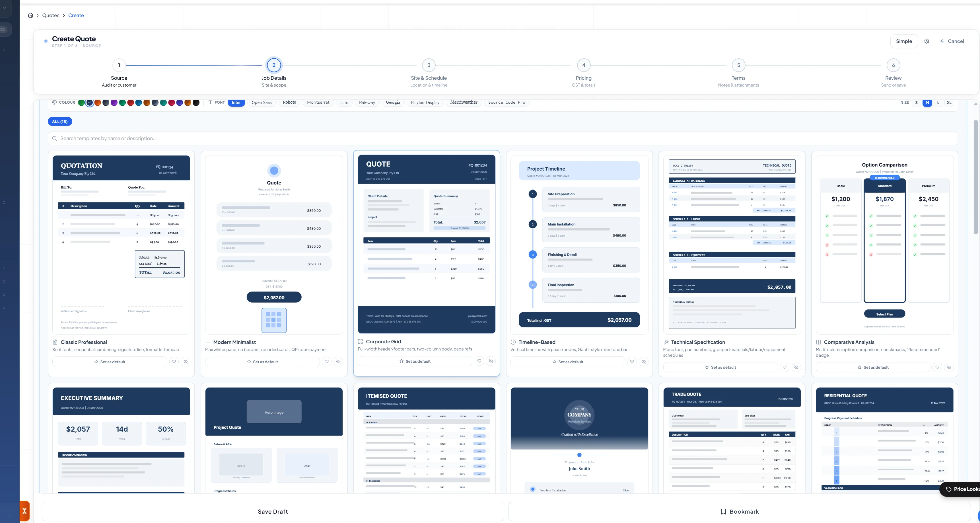Select the Montserrat font
This screenshot has width=980, height=523.
pyautogui.click(x=318, y=102)
